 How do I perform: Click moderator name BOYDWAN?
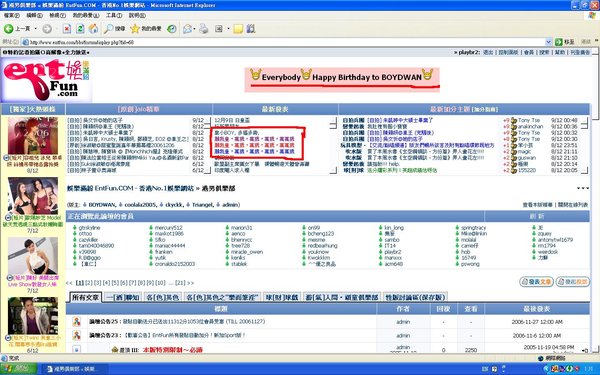click(x=101, y=205)
